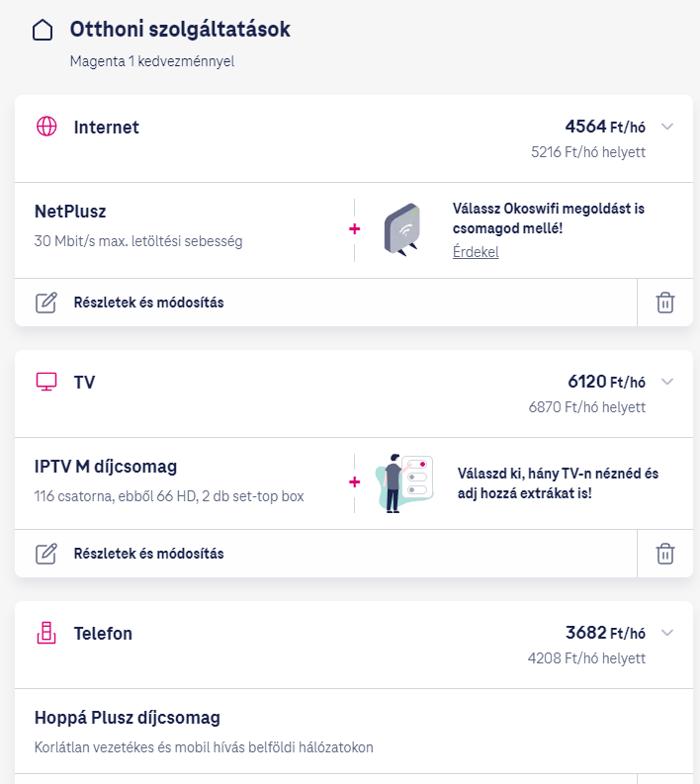Click the pink plus icon beside the Okoswifi offer
This screenshot has height=784, width=700.
click(355, 229)
